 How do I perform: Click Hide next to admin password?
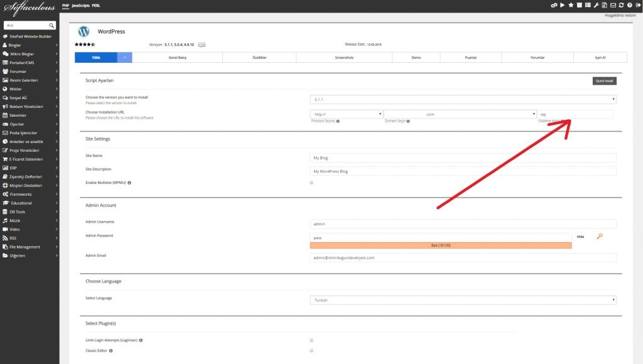pyautogui.click(x=580, y=237)
